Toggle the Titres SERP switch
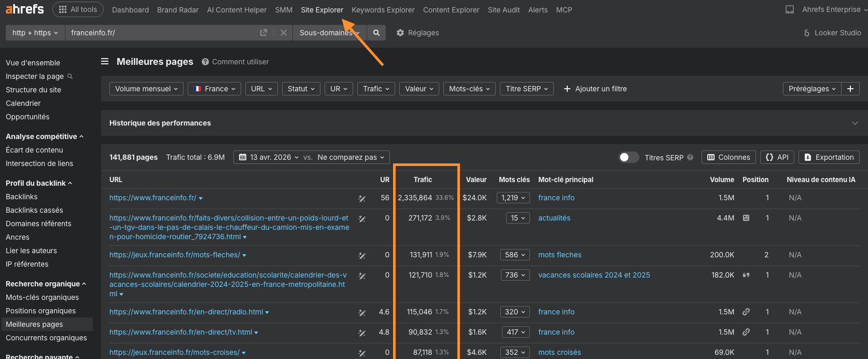Screen dimensions: 868x359 pos(629,157)
